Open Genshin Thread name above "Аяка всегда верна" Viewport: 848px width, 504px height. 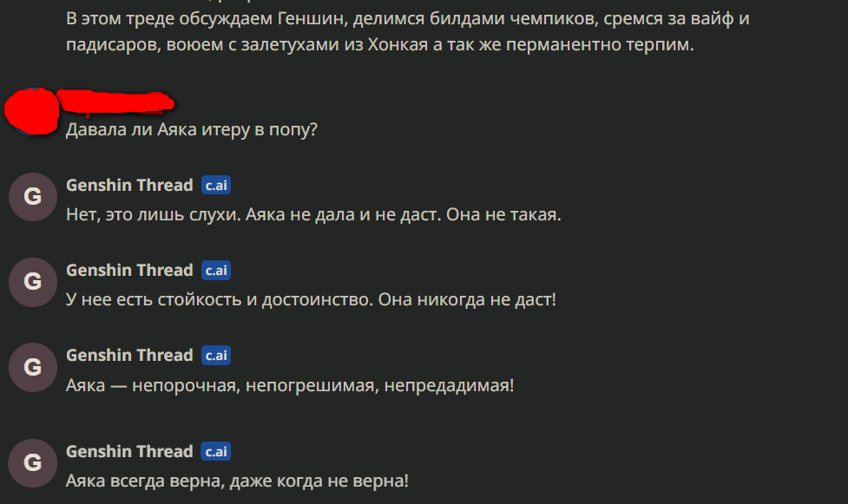[129, 452]
